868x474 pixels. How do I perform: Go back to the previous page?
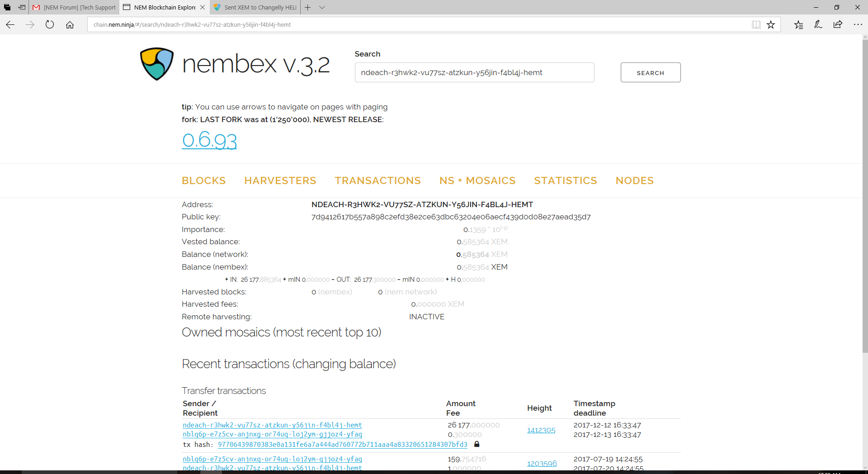pyautogui.click(x=10, y=25)
